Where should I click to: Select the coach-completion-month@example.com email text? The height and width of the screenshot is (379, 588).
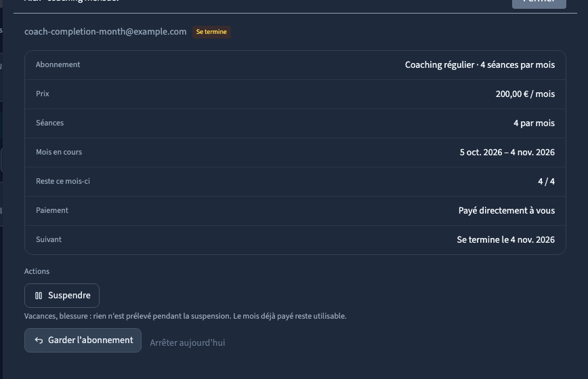coord(106,31)
